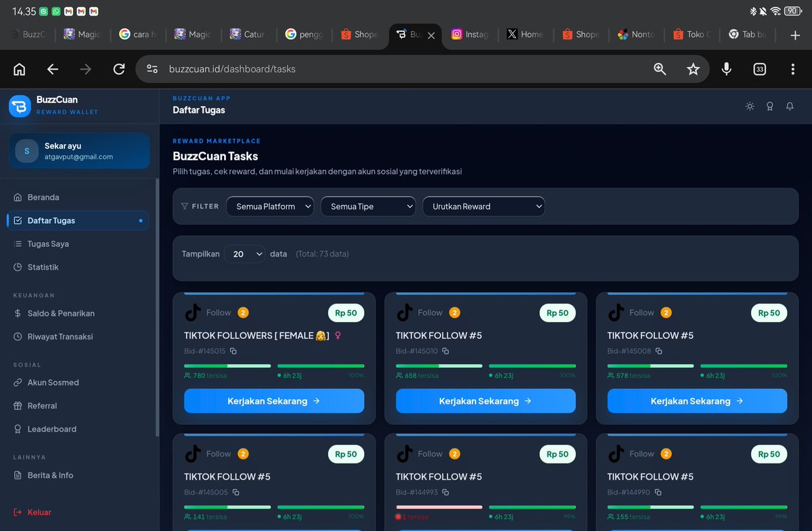
Task: Copy Bid-#145015 with the copy icon
Action: tap(233, 351)
